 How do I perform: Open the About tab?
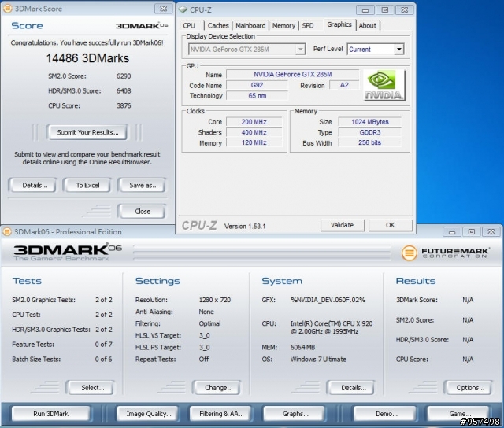(368, 25)
